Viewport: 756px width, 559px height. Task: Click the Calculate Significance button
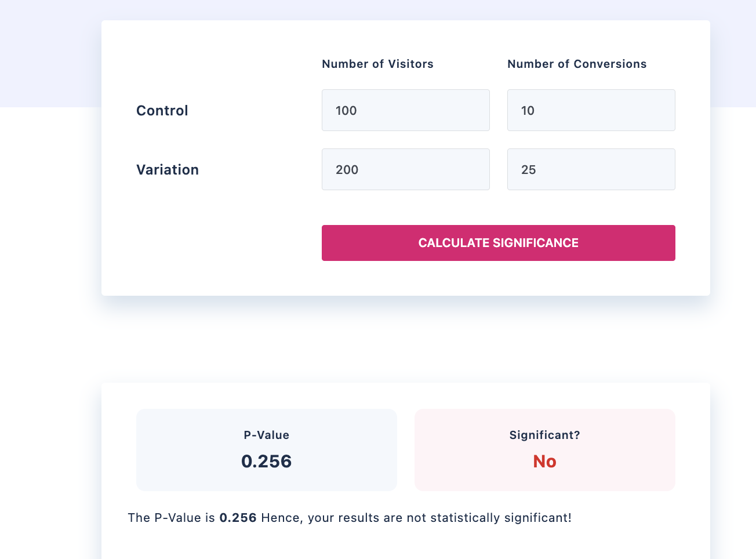(498, 243)
